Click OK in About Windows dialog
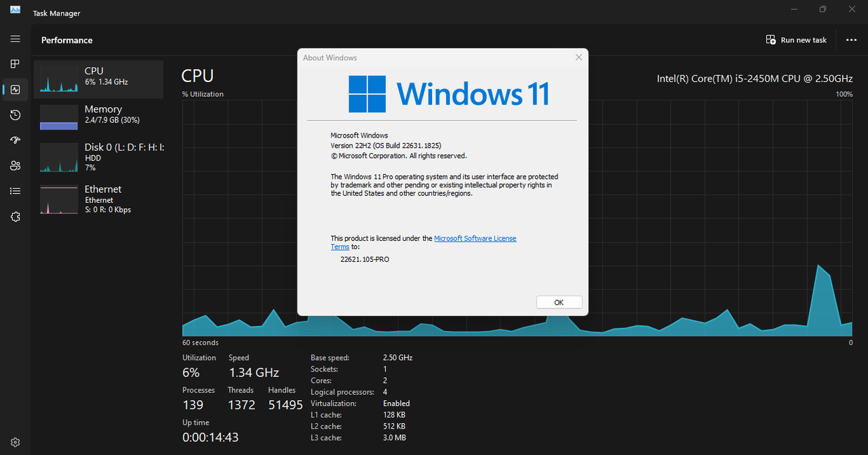This screenshot has height=455, width=868. click(559, 302)
